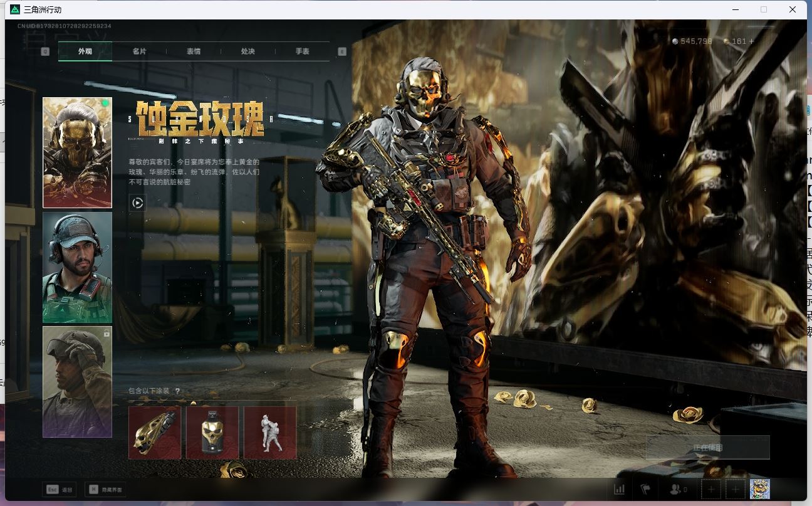Open the bar chart stats icon
Screen dimensions: 812x506
coord(620,489)
